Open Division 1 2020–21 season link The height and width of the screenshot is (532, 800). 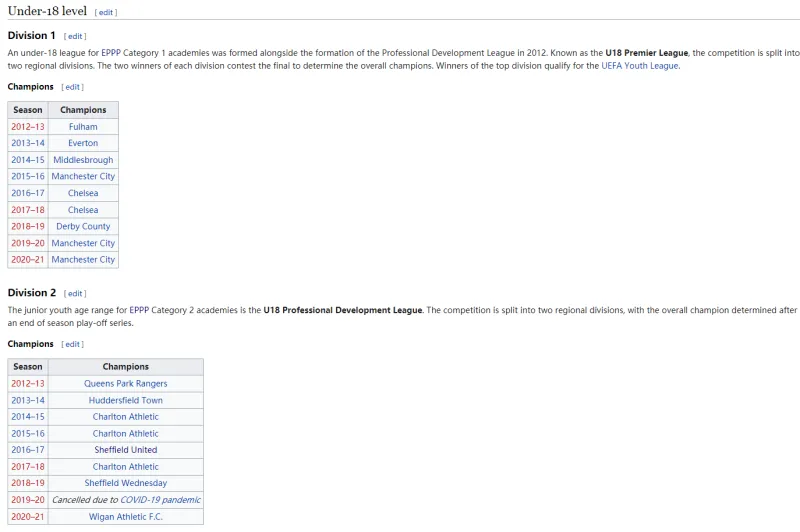pyautogui.click(x=28, y=260)
